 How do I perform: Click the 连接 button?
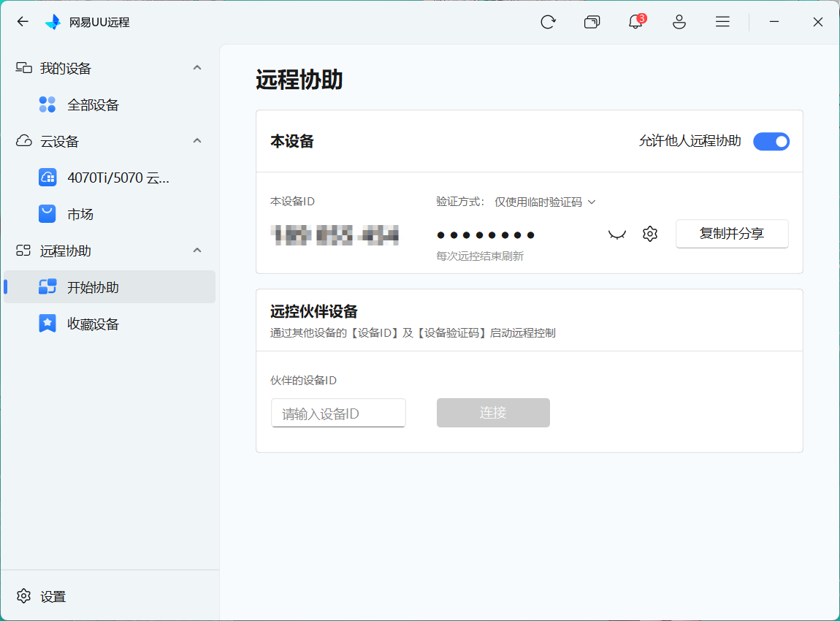coord(493,413)
